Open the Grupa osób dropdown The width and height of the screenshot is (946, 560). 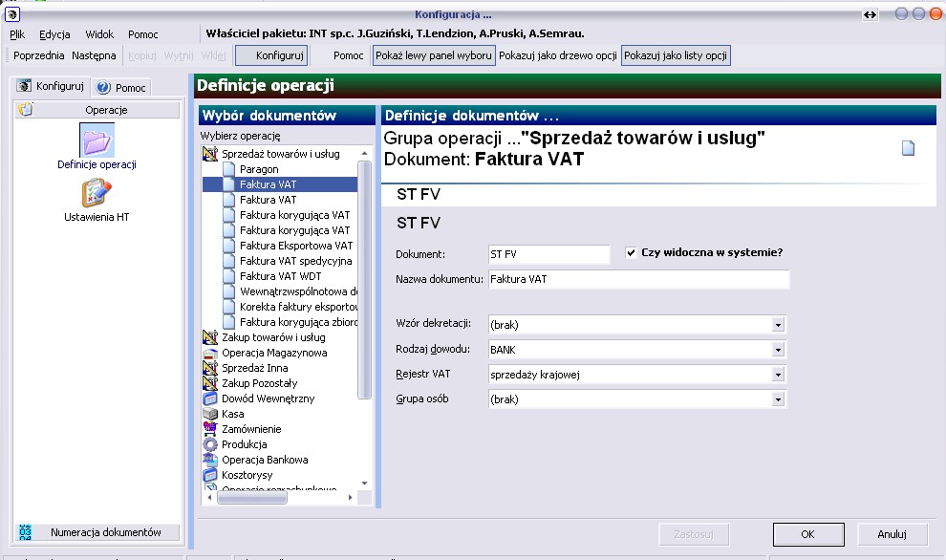(778, 399)
